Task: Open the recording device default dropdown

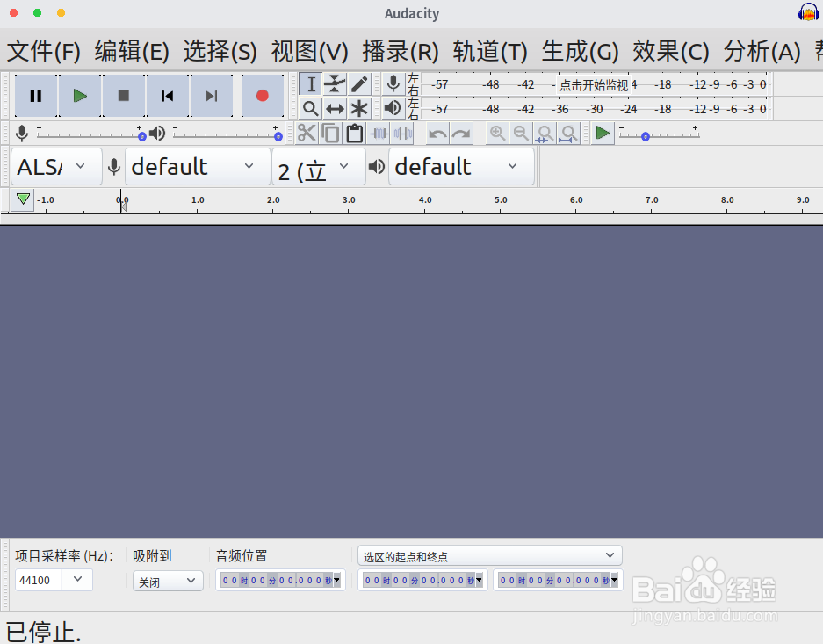Action: tap(198, 166)
